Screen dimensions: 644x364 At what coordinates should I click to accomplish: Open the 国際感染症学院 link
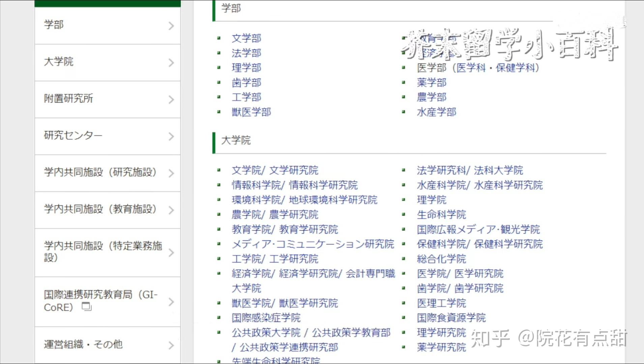click(266, 318)
